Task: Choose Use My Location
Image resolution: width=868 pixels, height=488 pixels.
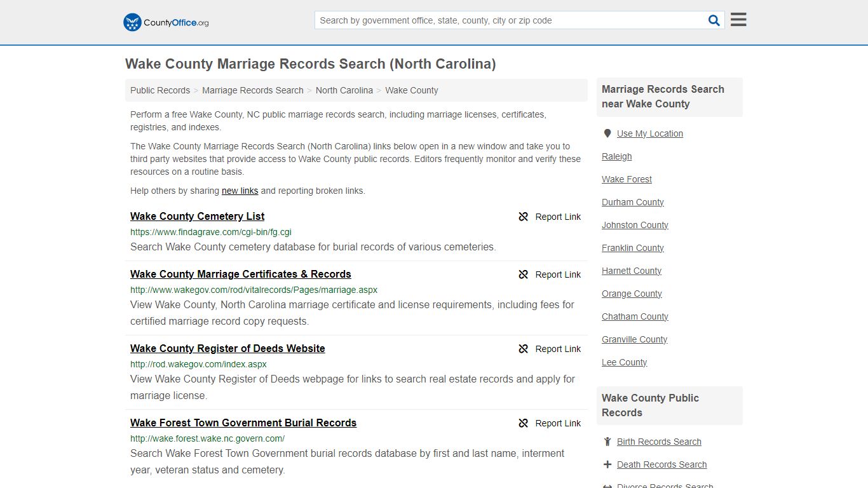Action: [x=650, y=133]
